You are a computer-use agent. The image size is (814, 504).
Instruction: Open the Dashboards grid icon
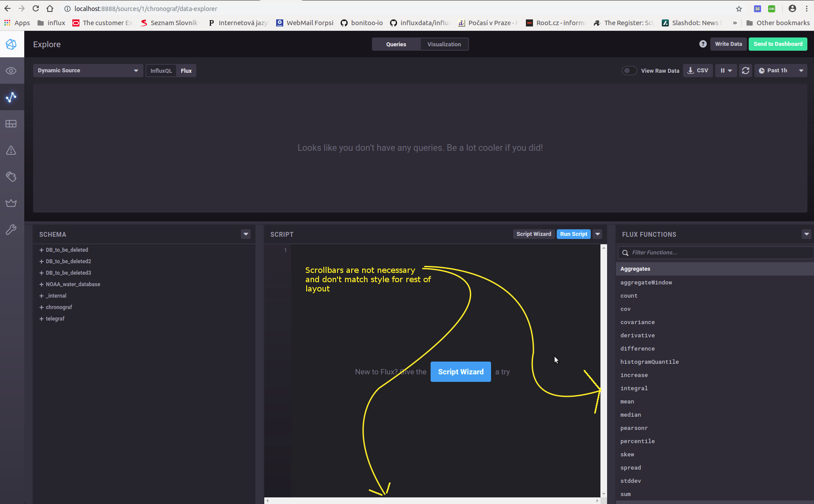point(11,123)
